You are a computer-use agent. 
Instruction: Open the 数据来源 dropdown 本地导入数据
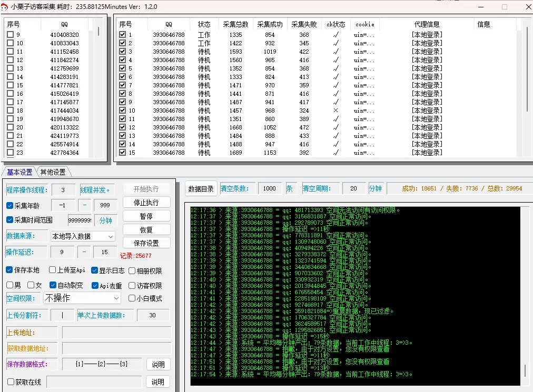[83, 236]
